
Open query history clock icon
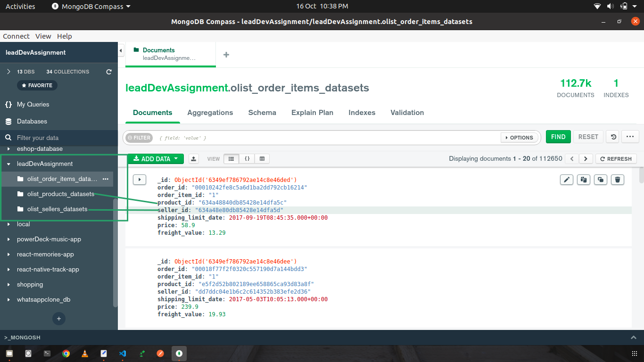tap(612, 137)
